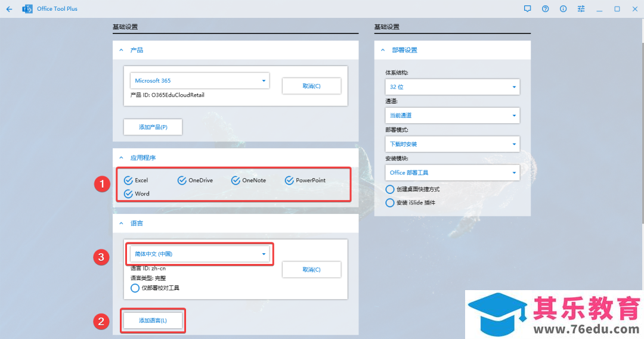Open the 下载时安装 deployment mode dropdown

click(x=452, y=144)
